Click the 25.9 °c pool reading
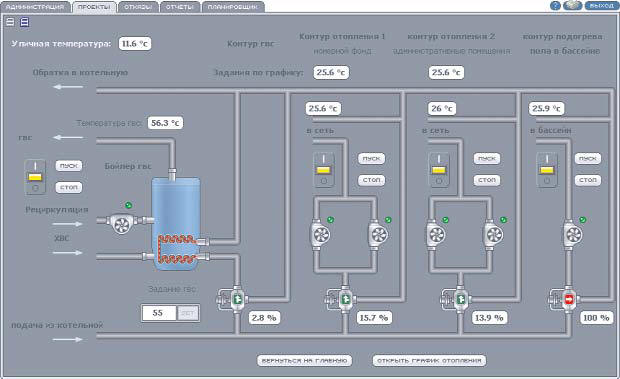The image size is (620, 379). pyautogui.click(x=546, y=108)
